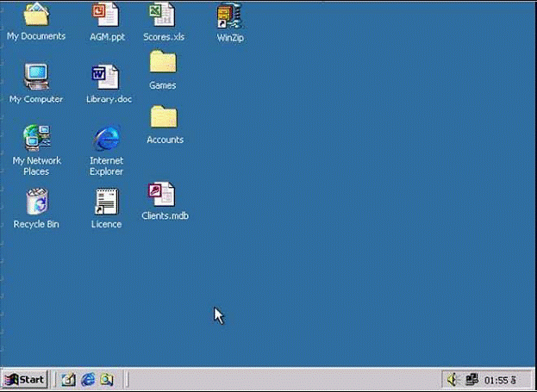The image size is (537, 392).
Task: Click the AGM.ppt PowerPoint file
Action: 107,16
